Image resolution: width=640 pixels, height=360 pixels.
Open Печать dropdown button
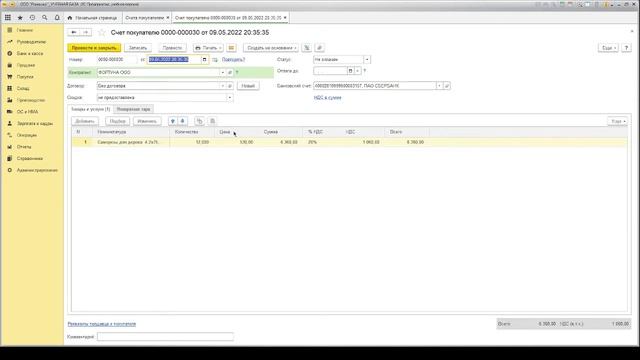[x=208, y=48]
